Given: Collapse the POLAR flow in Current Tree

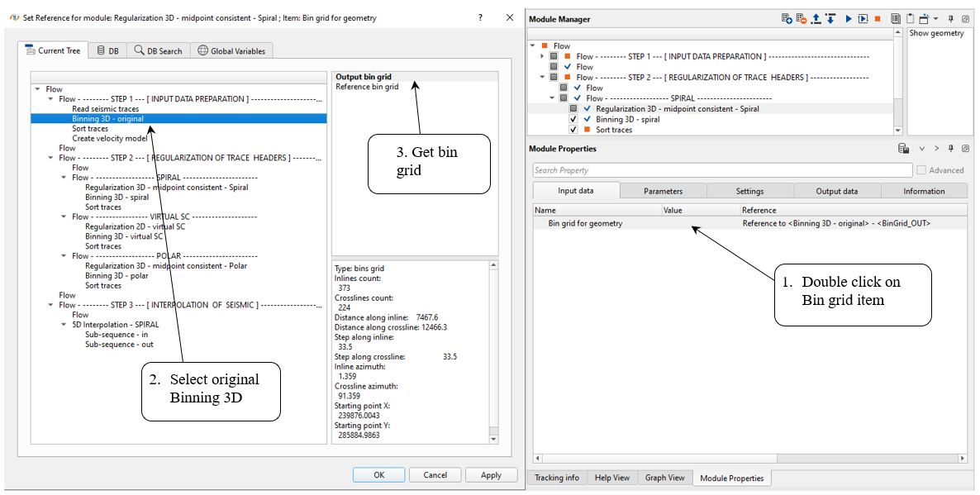Looking at the screenshot, I should coord(64,256).
